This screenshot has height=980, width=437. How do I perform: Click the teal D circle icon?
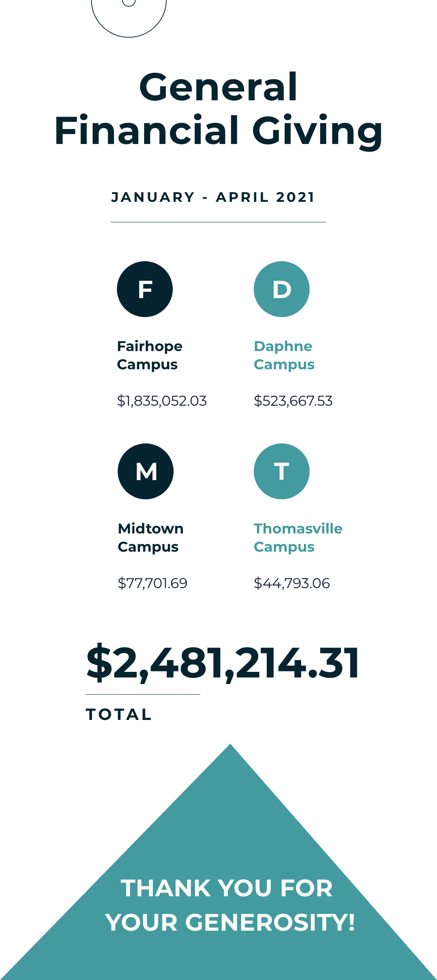pos(282,289)
